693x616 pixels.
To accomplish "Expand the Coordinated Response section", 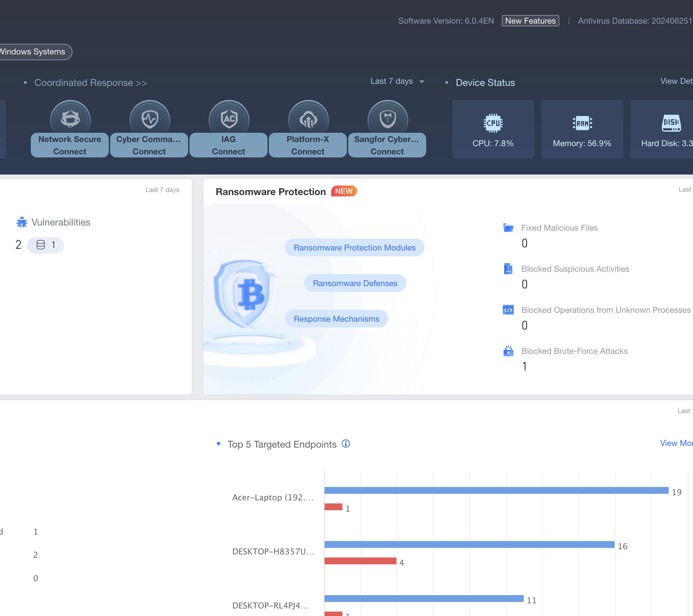I will click(90, 82).
